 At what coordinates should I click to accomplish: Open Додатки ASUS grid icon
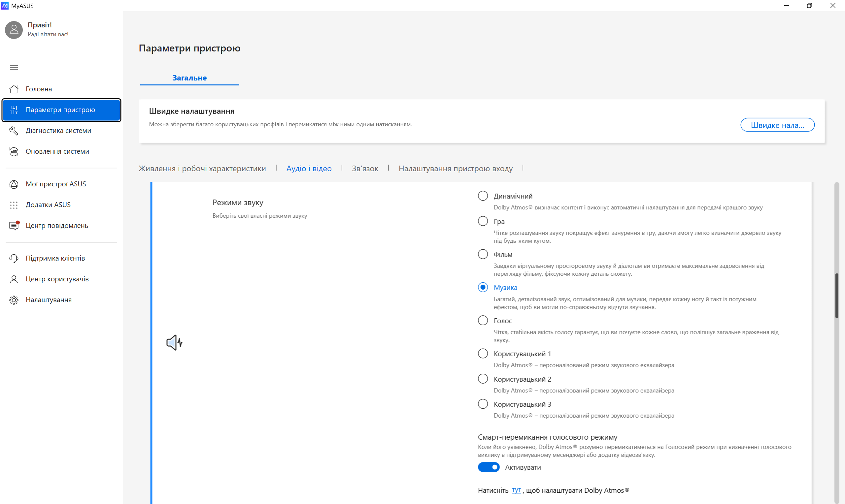[14, 205]
